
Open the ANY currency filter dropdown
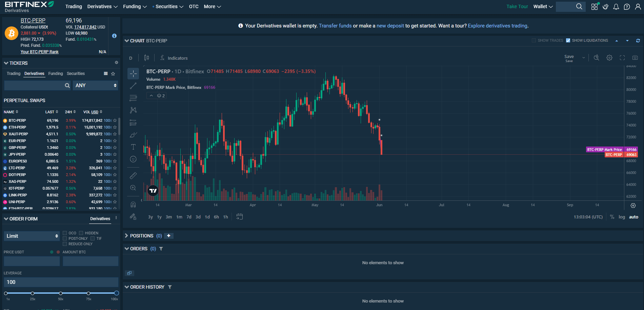(x=96, y=85)
